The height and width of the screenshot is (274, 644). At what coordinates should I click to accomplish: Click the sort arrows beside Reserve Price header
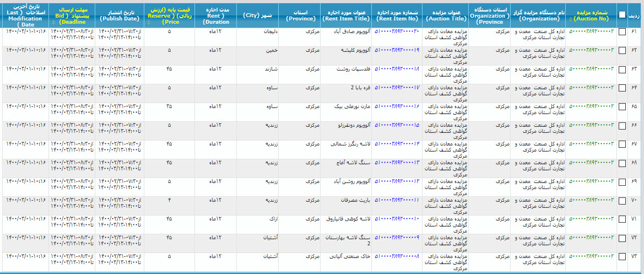click(149, 23)
